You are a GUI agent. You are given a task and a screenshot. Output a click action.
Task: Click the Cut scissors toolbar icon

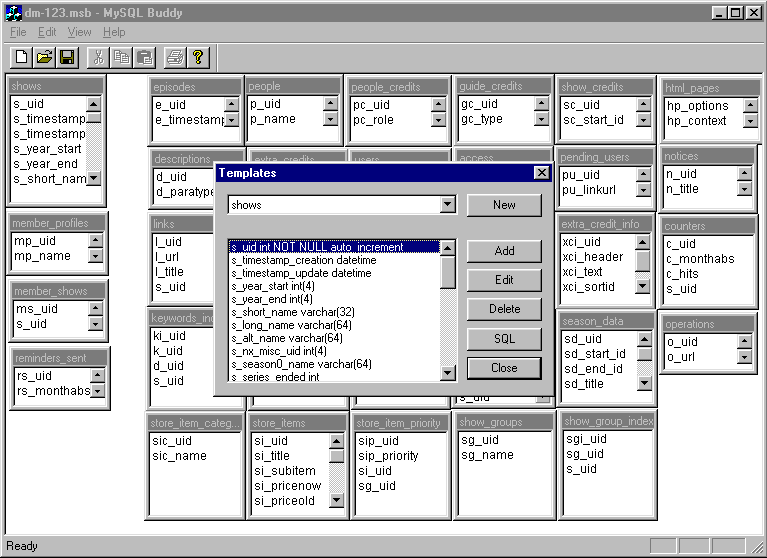pyautogui.click(x=98, y=57)
